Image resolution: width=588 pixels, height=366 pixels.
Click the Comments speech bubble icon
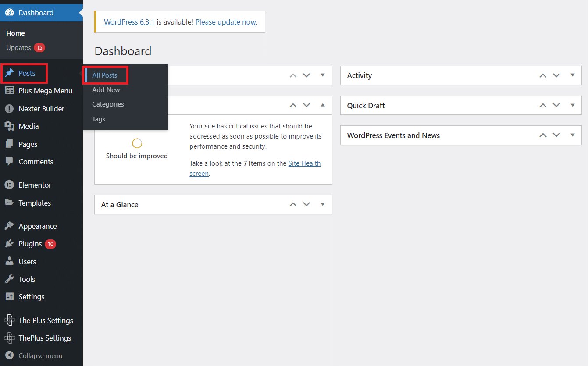9,161
